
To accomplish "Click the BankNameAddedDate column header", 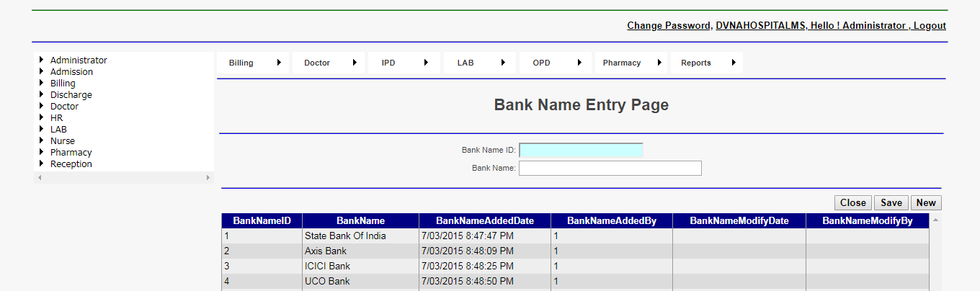I will coord(485,221).
